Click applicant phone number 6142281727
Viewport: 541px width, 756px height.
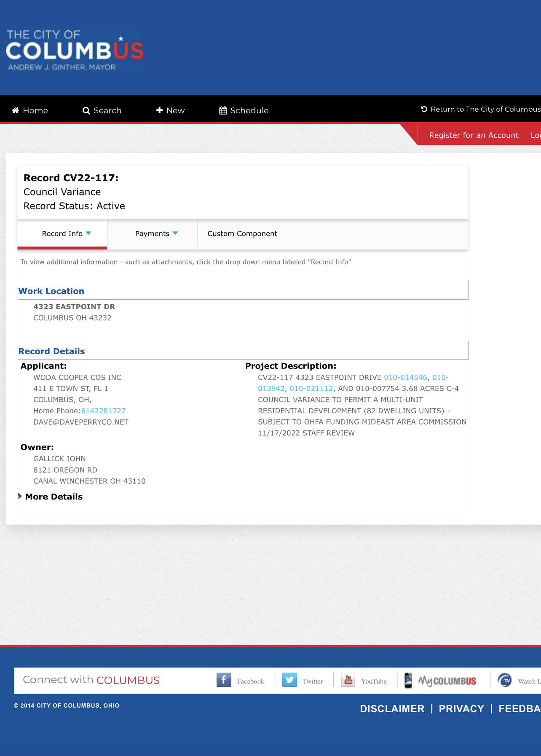103,411
